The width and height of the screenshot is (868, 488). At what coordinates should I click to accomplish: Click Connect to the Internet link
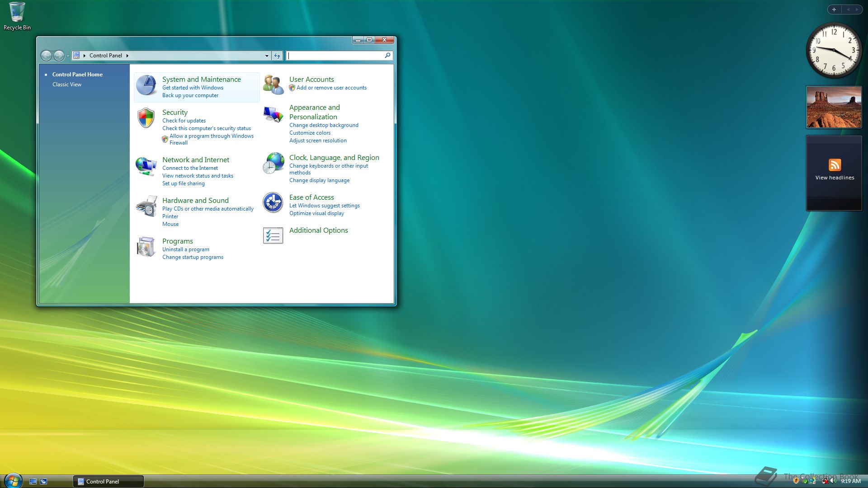click(190, 168)
